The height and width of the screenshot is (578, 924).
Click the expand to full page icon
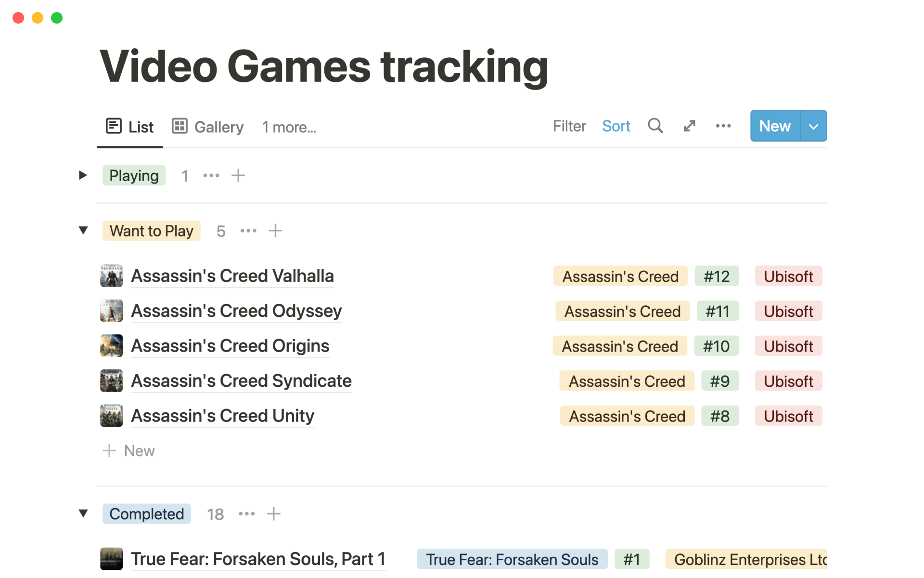689,126
